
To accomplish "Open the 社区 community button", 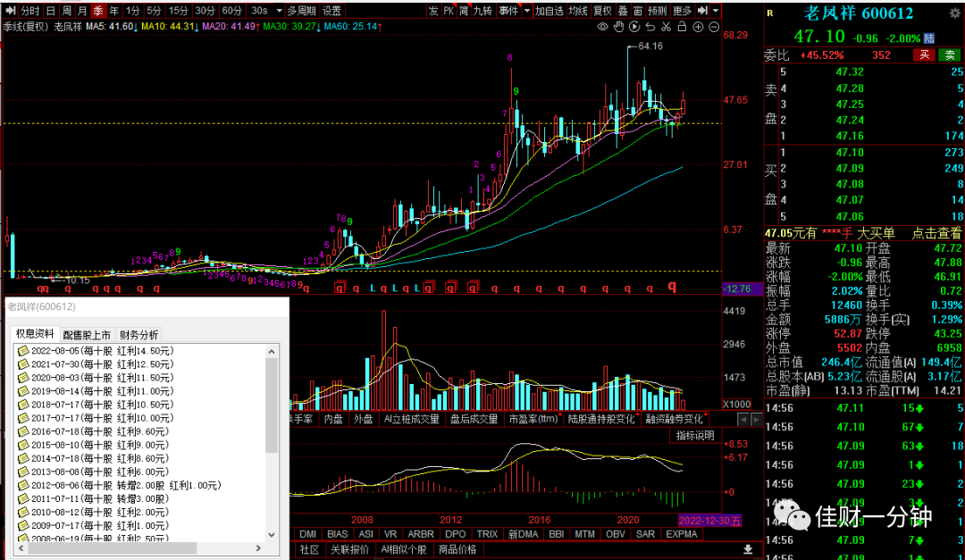I will click(x=309, y=549).
